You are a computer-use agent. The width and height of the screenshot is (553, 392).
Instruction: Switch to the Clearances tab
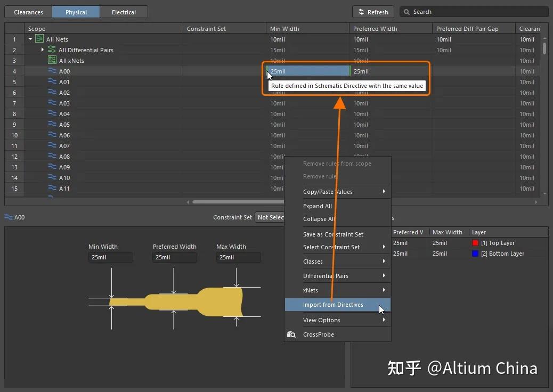click(28, 12)
